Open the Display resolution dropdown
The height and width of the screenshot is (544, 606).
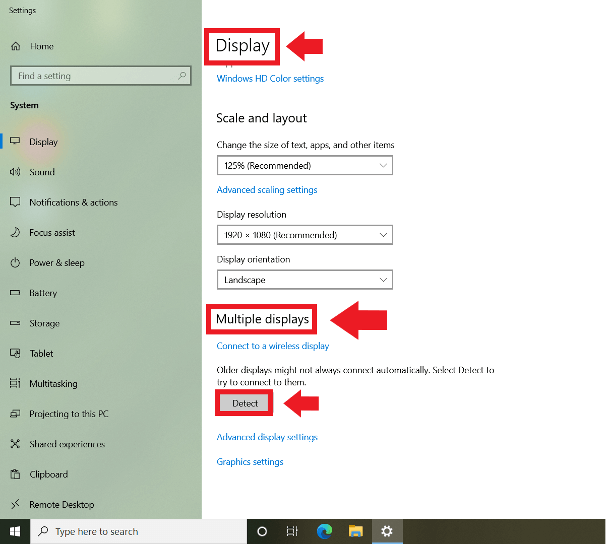(x=305, y=235)
